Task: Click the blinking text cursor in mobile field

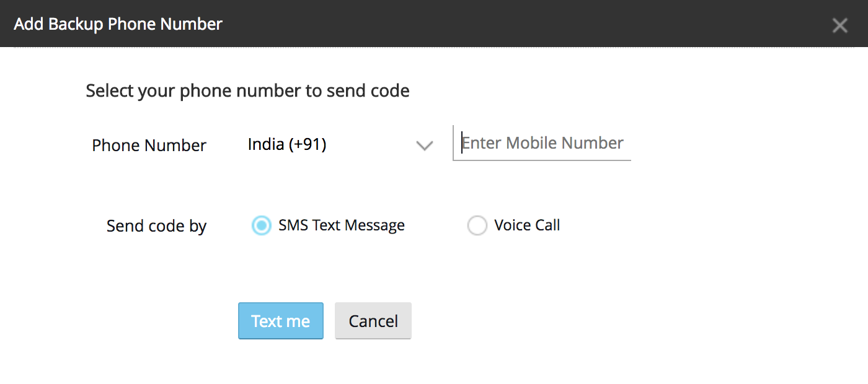Action: [462, 143]
